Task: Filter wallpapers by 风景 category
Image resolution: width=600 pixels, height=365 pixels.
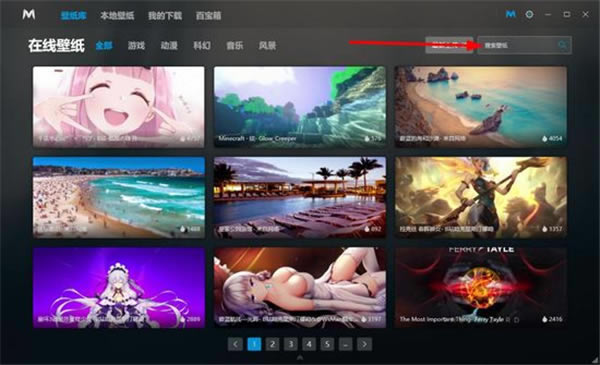Action: (267, 46)
